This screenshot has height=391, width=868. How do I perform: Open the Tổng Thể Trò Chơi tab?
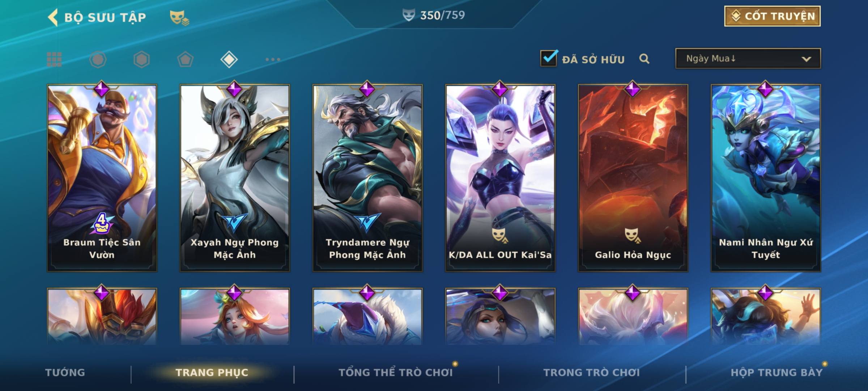coord(396,372)
